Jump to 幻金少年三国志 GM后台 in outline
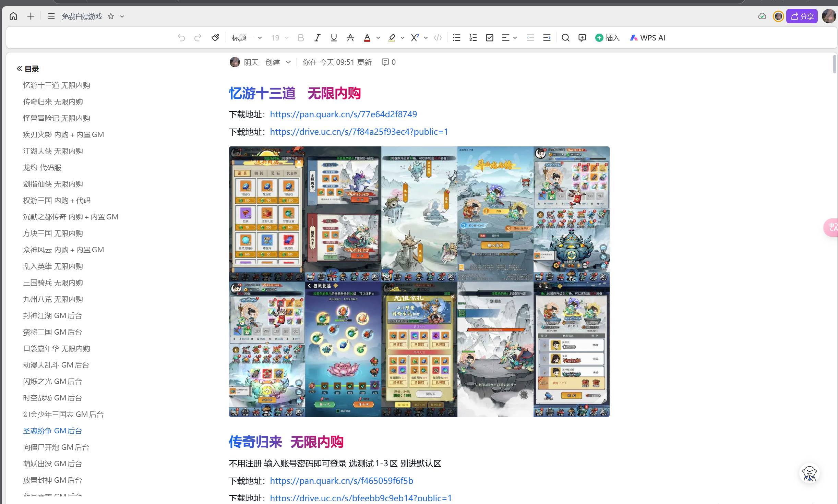Screen dimensions: 838x504 click(x=63, y=415)
